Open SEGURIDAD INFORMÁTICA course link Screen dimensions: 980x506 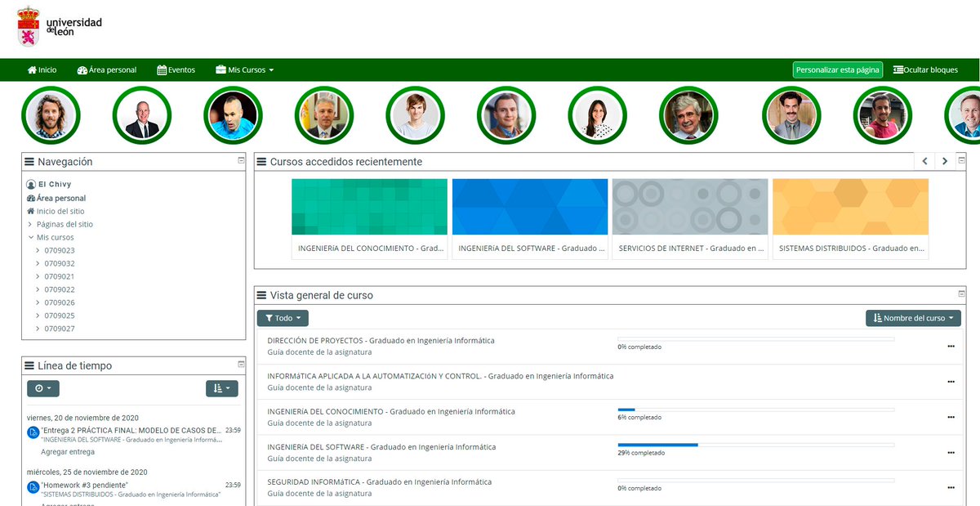tap(380, 482)
